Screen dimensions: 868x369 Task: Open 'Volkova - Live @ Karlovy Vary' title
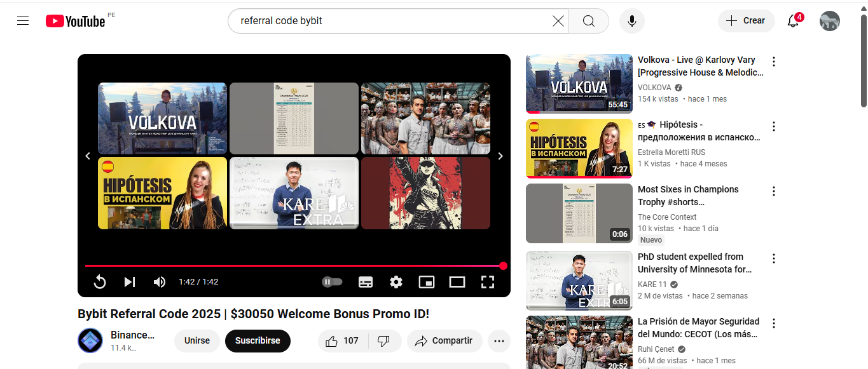[x=701, y=66]
